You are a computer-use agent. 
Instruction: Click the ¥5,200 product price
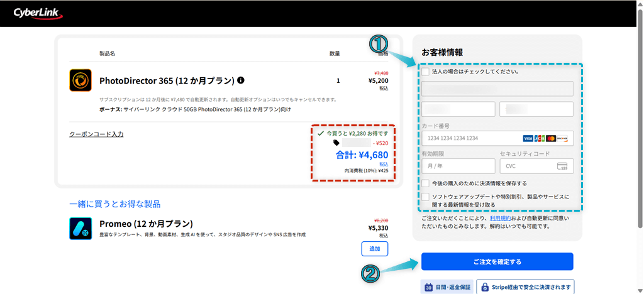(x=378, y=80)
